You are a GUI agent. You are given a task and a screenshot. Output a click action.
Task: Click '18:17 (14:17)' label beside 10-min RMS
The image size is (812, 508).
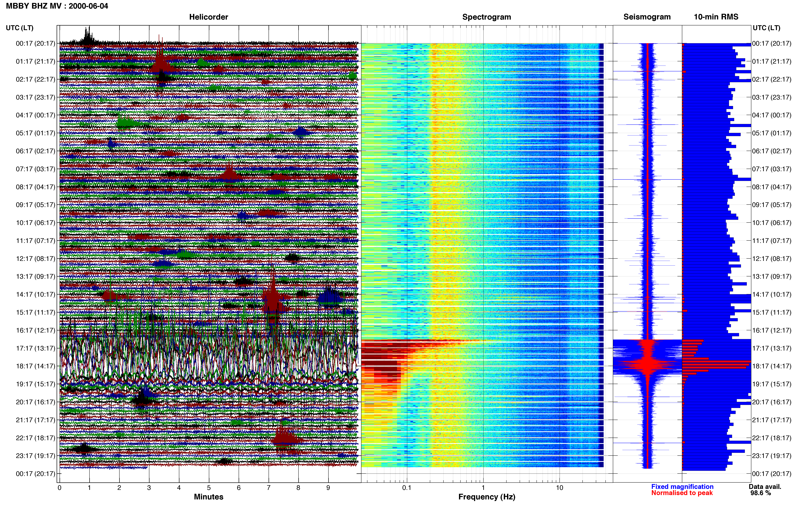click(x=772, y=366)
